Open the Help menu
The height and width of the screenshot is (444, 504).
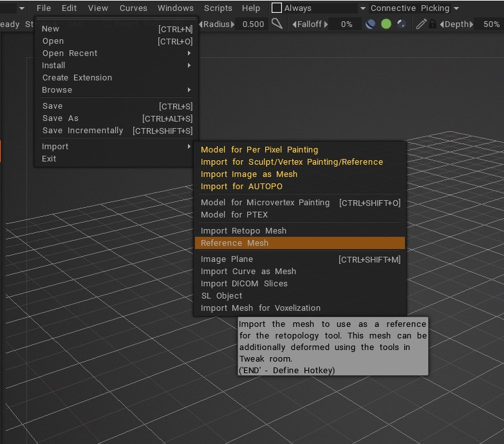pyautogui.click(x=251, y=8)
